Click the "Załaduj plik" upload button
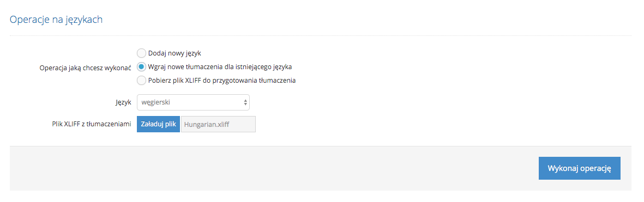 tap(158, 124)
